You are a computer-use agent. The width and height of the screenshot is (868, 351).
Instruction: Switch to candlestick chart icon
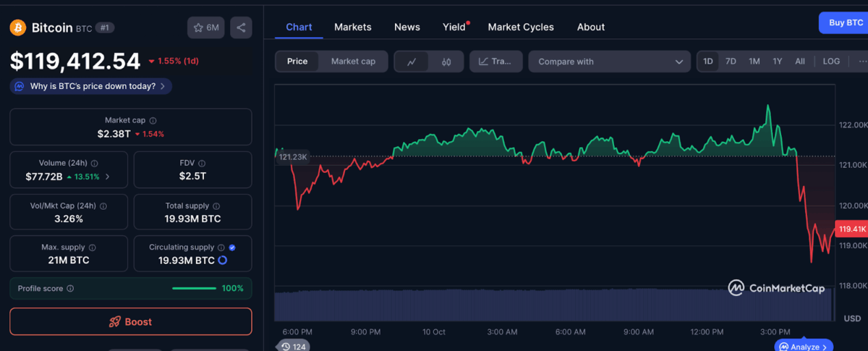pos(446,62)
